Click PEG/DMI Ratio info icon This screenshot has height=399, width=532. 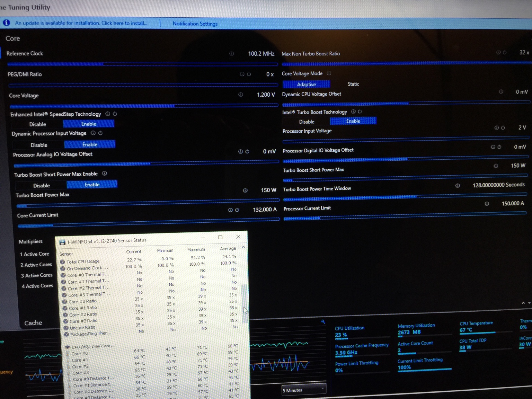(242, 74)
